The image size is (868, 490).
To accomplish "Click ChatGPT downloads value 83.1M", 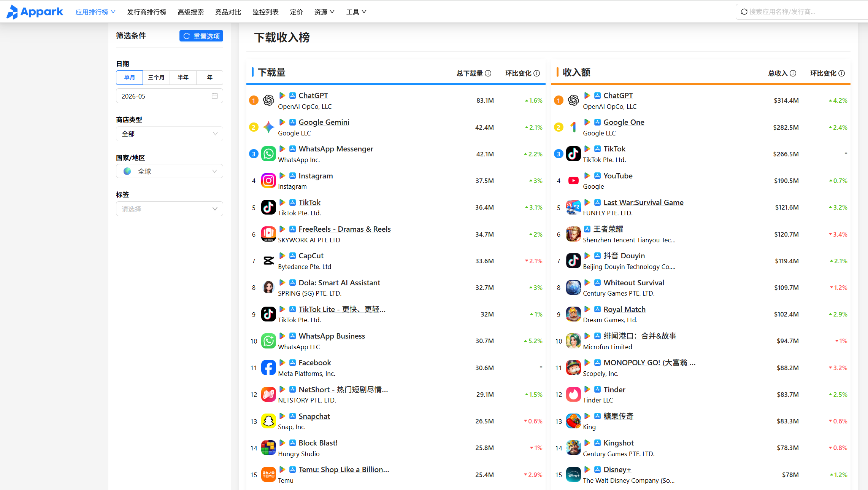I will [485, 100].
